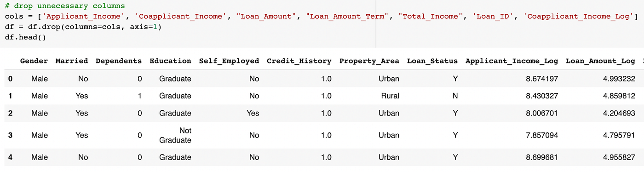This screenshot has height=172, width=644.
Task: Click 'Coapplicant_Income_Log' string in the cols list
Action: click(579, 17)
